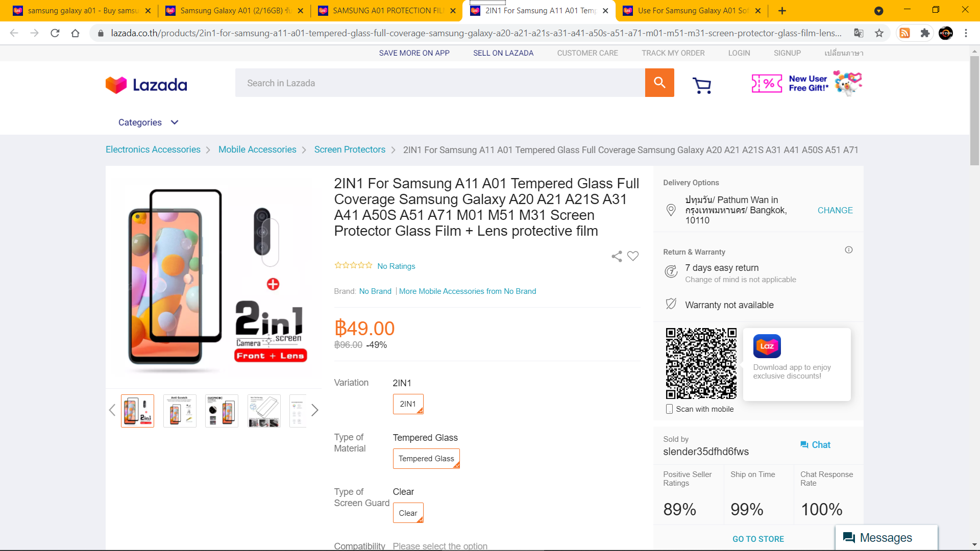This screenshot has width=980, height=551.
Task: Bookmark this page with star icon
Action: click(879, 33)
